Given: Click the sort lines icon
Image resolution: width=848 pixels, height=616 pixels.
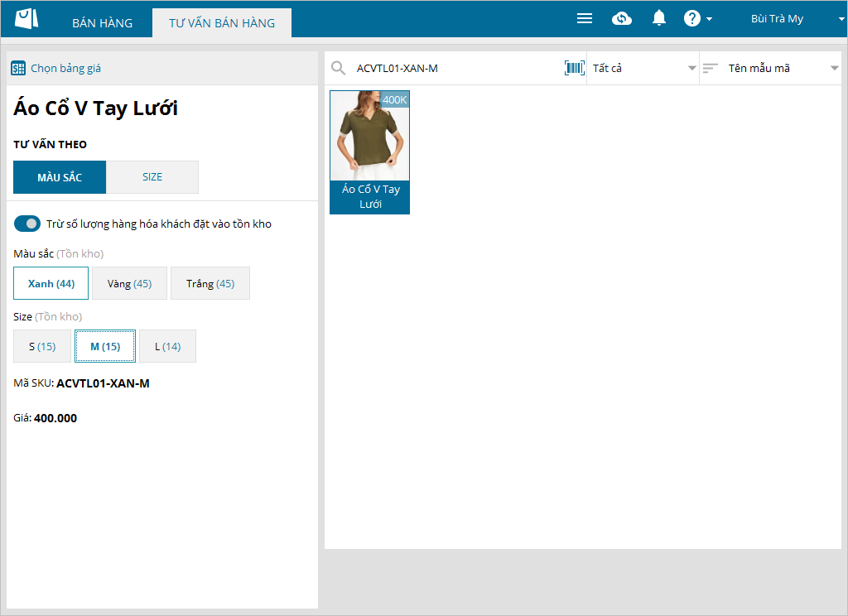Looking at the screenshot, I should tap(710, 68).
